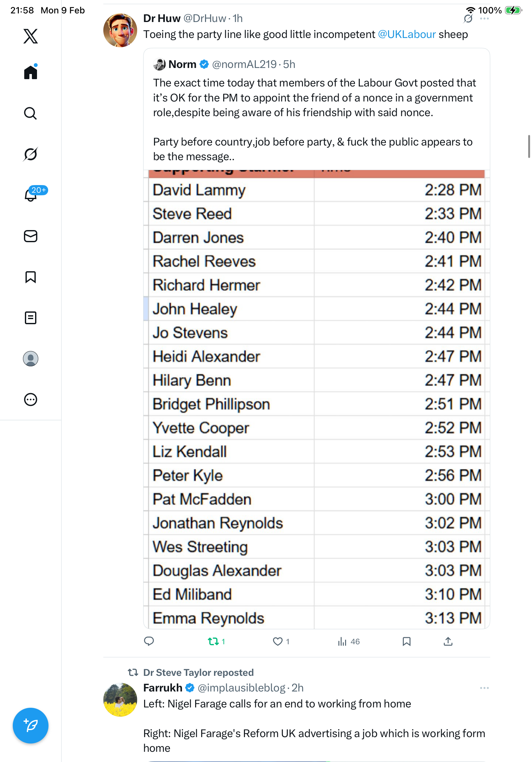Image resolution: width=532 pixels, height=762 pixels.
Task: Compose a new post
Action: click(31, 726)
